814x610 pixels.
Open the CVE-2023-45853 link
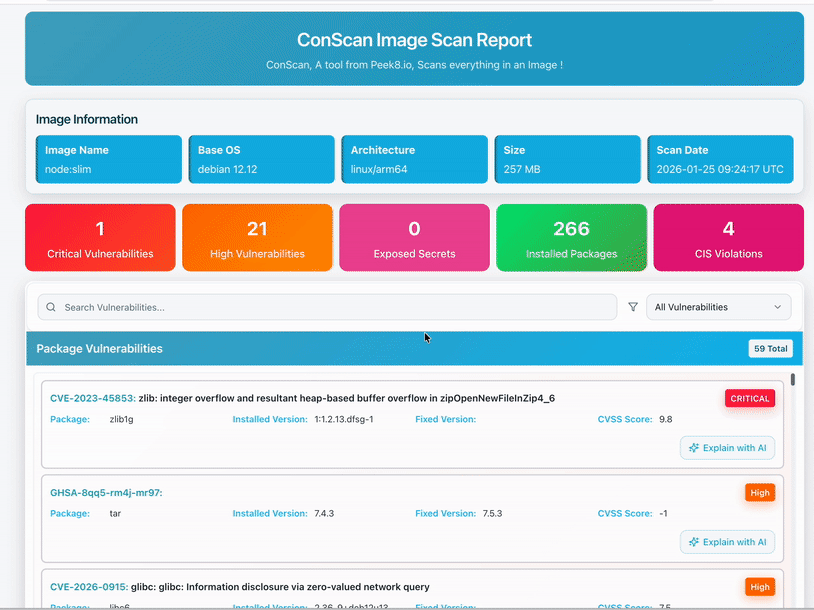point(93,398)
